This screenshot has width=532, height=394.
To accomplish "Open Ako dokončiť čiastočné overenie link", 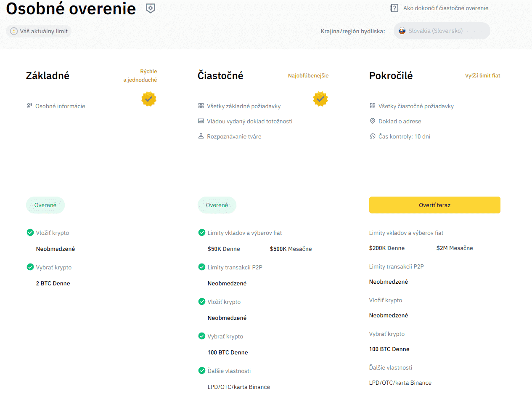I will coord(445,8).
